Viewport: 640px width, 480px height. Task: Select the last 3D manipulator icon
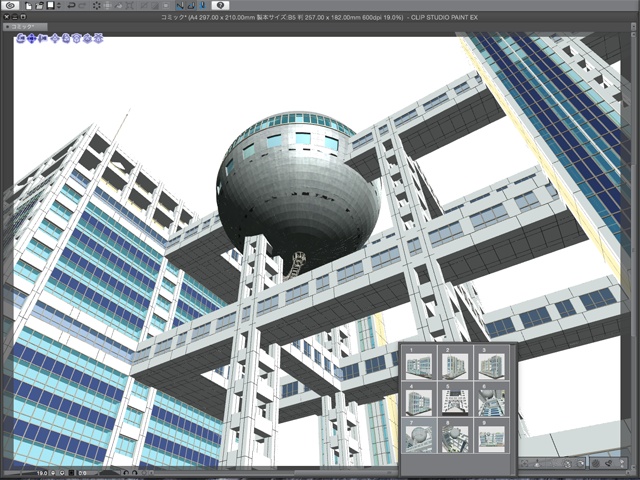click(x=98, y=39)
